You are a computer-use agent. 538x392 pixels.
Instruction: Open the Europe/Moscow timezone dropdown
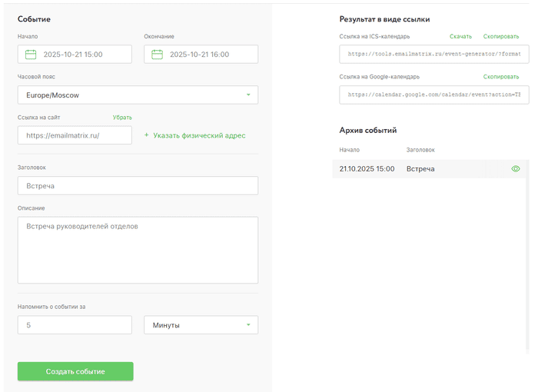click(x=138, y=95)
